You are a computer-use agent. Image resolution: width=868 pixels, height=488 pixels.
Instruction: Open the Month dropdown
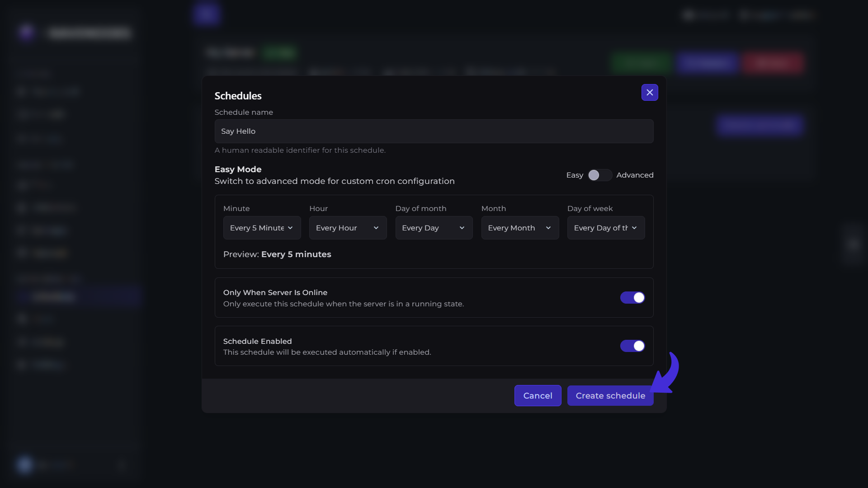(x=520, y=228)
